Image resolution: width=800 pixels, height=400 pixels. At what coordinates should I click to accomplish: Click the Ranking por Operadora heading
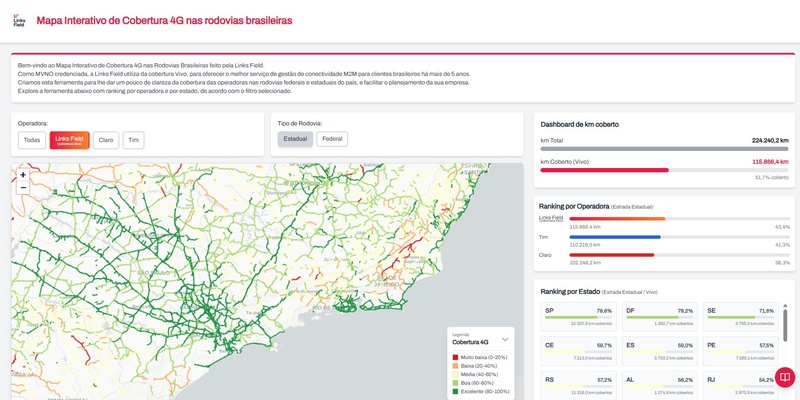(574, 206)
